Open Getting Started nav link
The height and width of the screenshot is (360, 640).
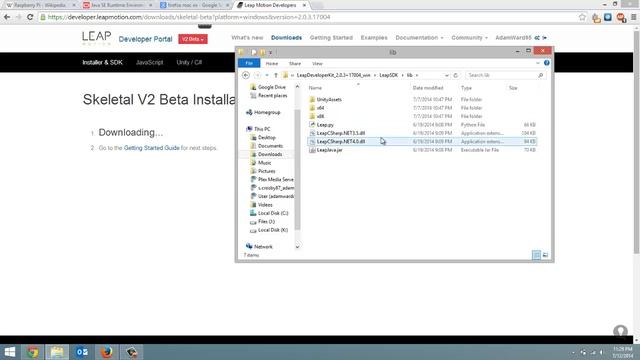coord(331,38)
